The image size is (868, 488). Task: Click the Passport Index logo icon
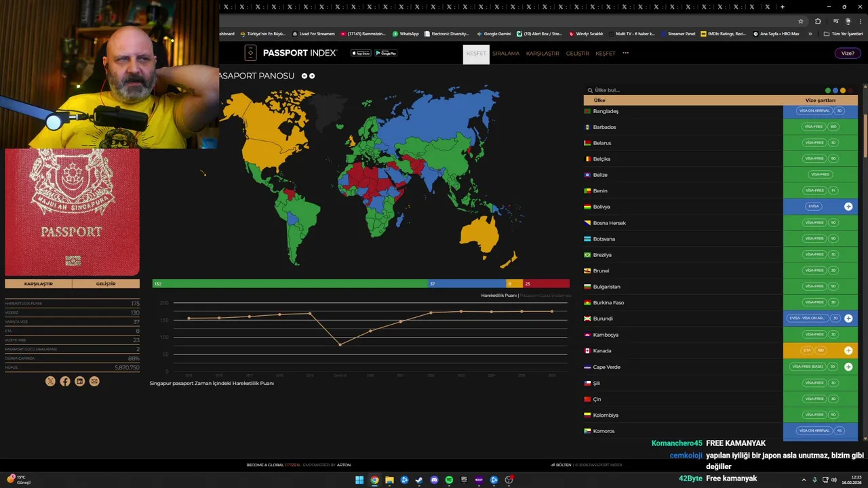(250, 53)
